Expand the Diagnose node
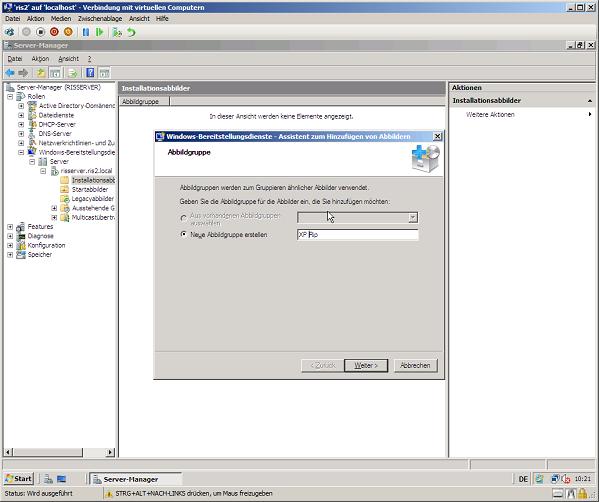 tap(10, 236)
